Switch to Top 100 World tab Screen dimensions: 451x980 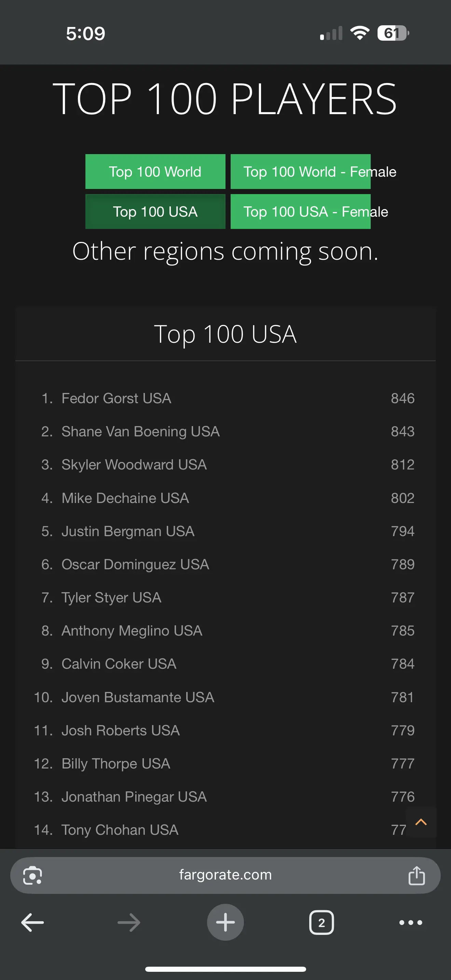(x=155, y=172)
